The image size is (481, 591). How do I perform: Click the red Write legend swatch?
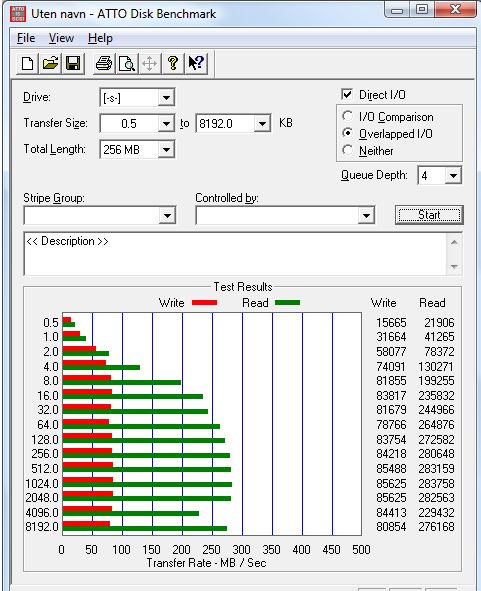pos(204,302)
